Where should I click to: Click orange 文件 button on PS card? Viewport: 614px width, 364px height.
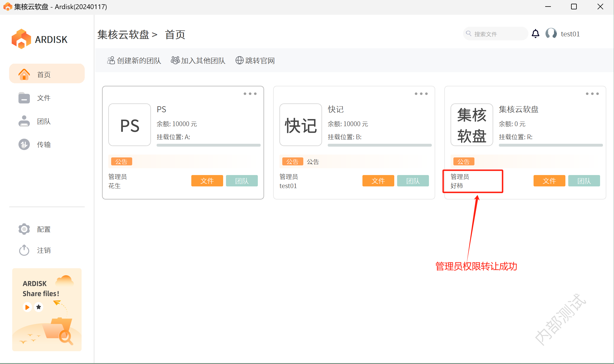(207, 181)
